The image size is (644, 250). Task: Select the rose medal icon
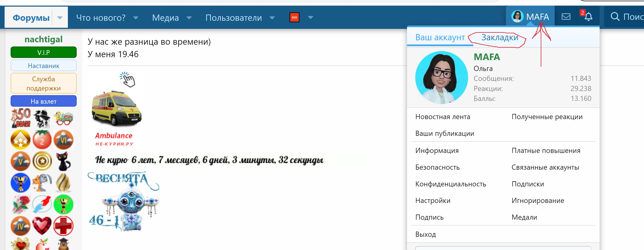(x=21, y=204)
